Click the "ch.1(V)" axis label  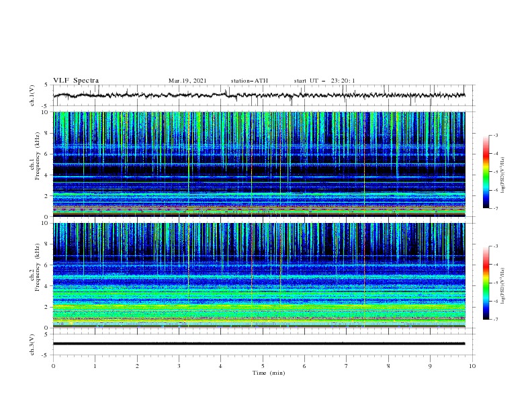tap(32, 95)
